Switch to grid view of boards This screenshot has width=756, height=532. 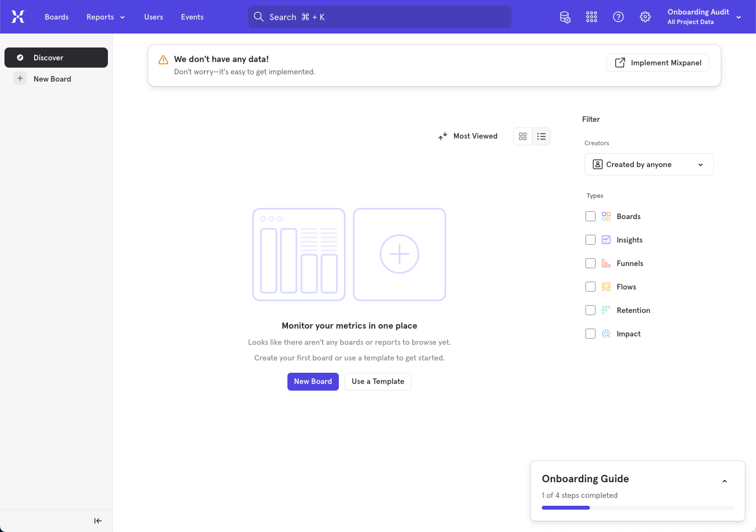[523, 136]
